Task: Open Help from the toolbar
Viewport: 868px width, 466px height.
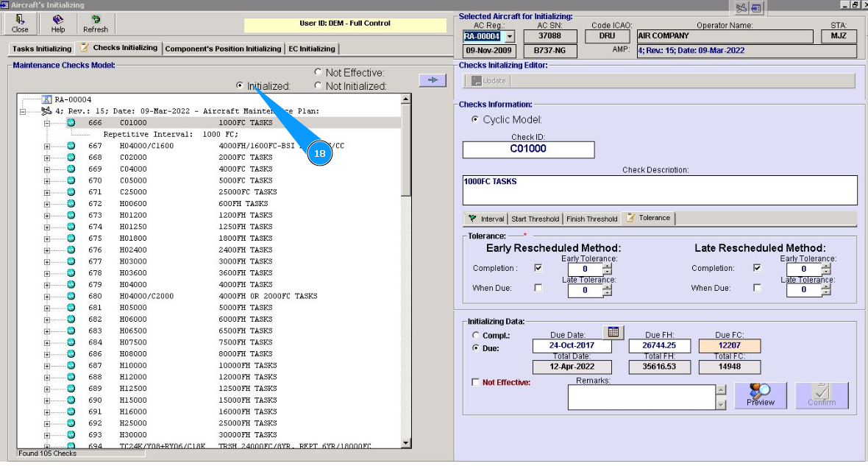Action: point(58,24)
